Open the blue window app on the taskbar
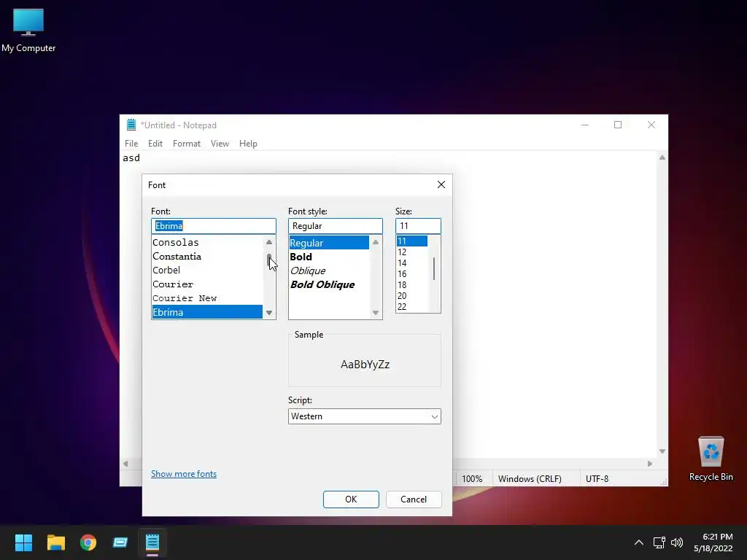Image resolution: width=747 pixels, height=560 pixels. coord(120,542)
